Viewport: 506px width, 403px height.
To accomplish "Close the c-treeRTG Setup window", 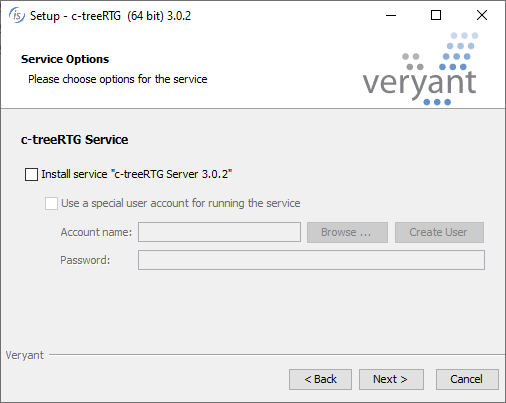I will [x=482, y=15].
